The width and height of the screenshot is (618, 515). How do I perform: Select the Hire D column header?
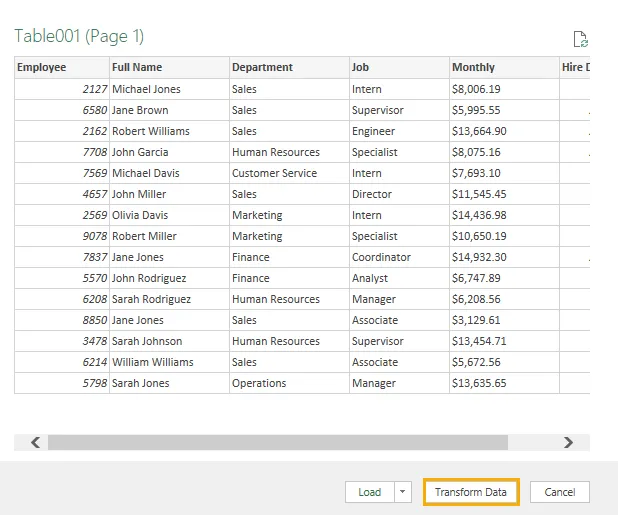[575, 67]
